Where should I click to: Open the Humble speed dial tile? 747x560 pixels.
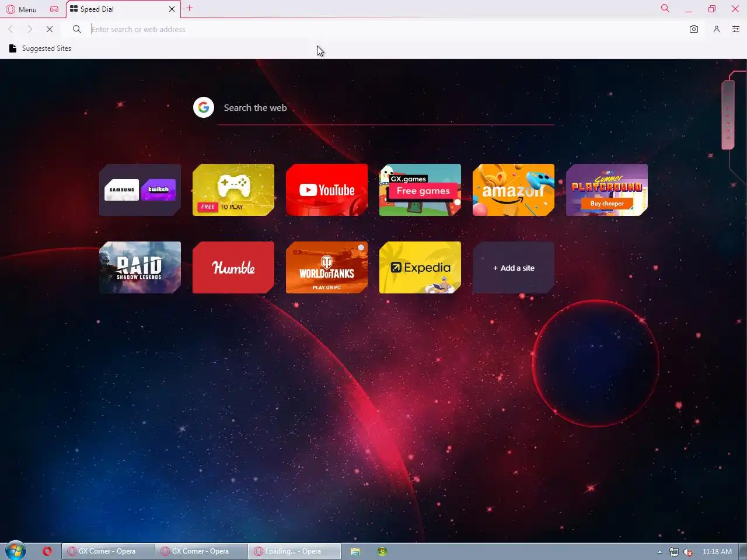click(x=233, y=267)
